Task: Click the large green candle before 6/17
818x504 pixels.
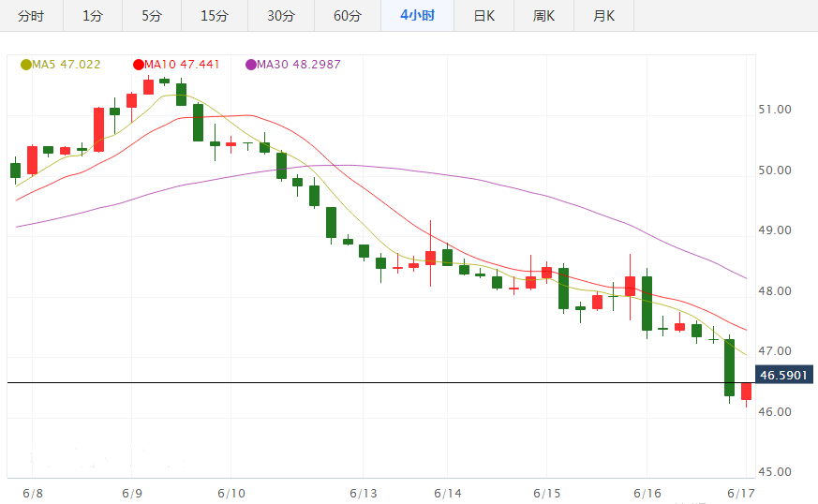Action: (729, 367)
